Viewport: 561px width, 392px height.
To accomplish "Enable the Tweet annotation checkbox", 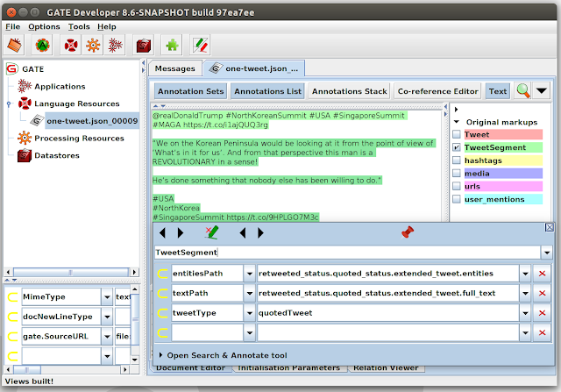I will (457, 134).
